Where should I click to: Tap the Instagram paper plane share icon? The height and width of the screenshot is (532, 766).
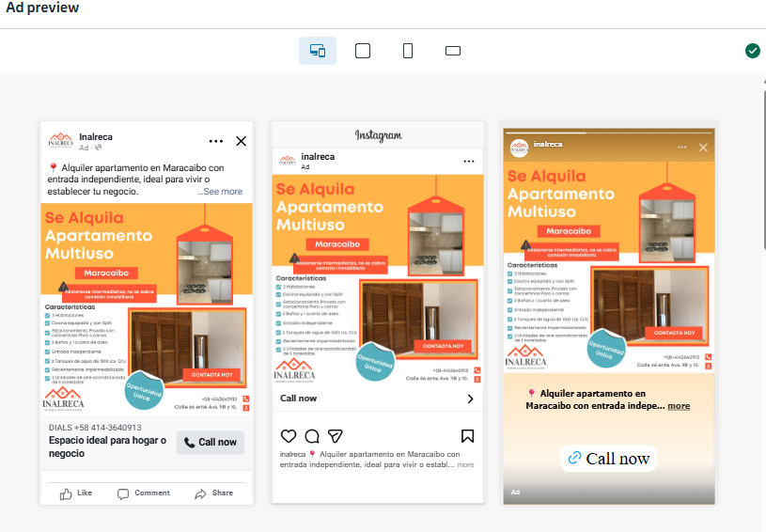click(x=335, y=436)
